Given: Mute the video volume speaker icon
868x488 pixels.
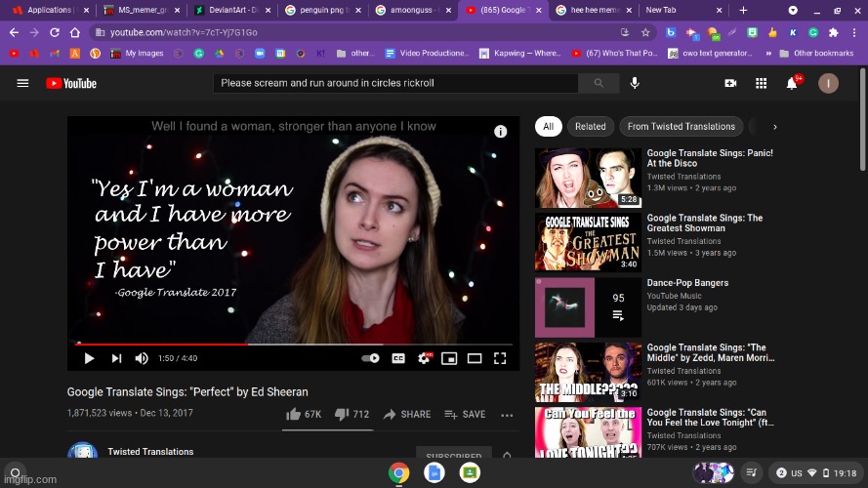Looking at the screenshot, I should click(x=142, y=358).
